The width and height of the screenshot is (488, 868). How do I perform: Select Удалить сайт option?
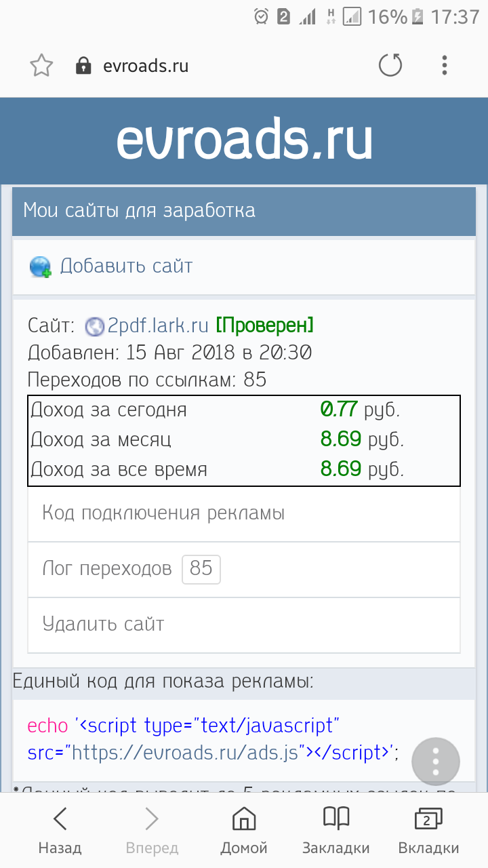tap(103, 624)
